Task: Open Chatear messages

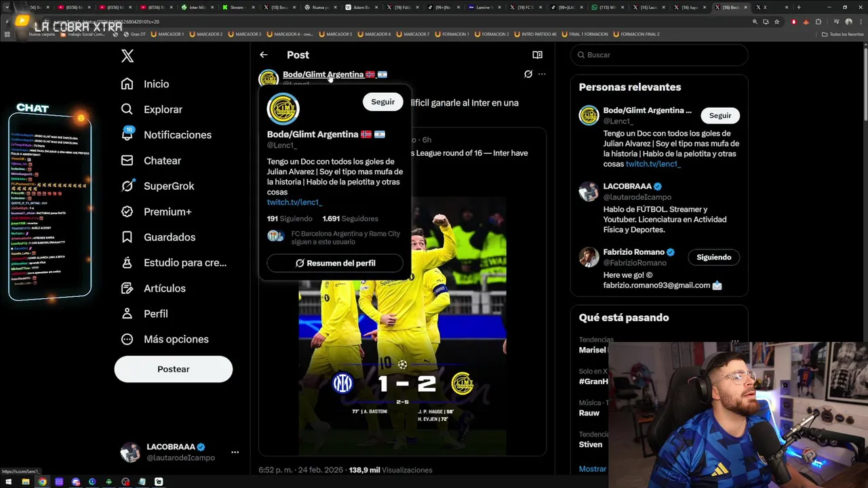Action: click(151, 161)
